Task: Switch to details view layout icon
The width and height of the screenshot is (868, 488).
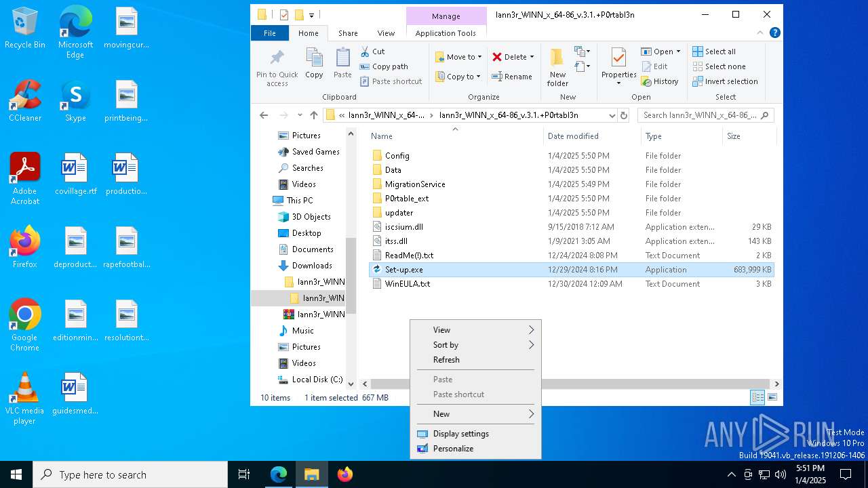Action: click(757, 398)
